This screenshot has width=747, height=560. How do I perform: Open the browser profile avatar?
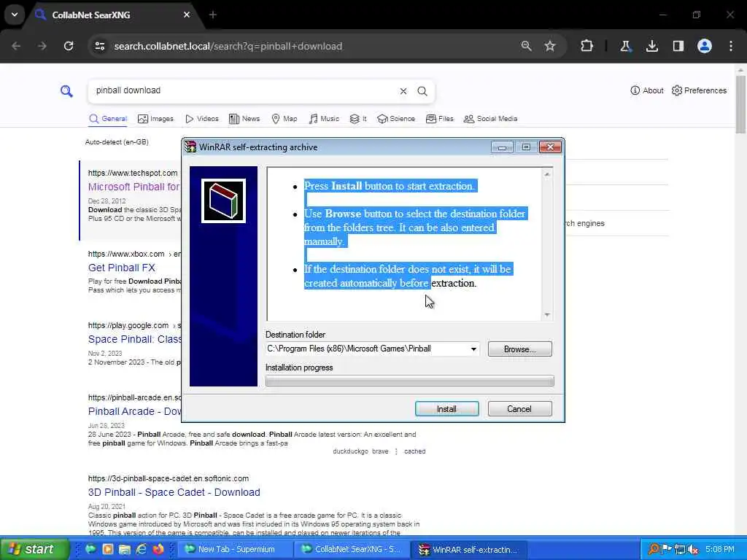[x=705, y=46]
